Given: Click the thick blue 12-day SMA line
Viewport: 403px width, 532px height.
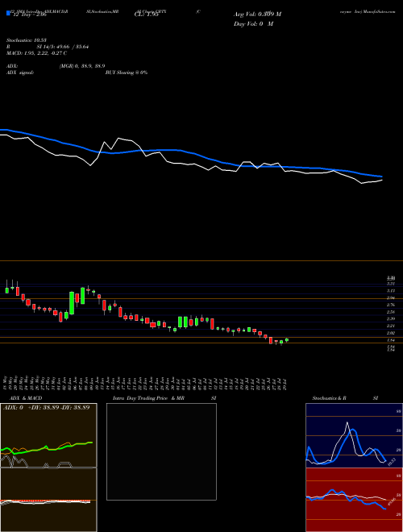Looking at the screenshot, I should point(191,153).
